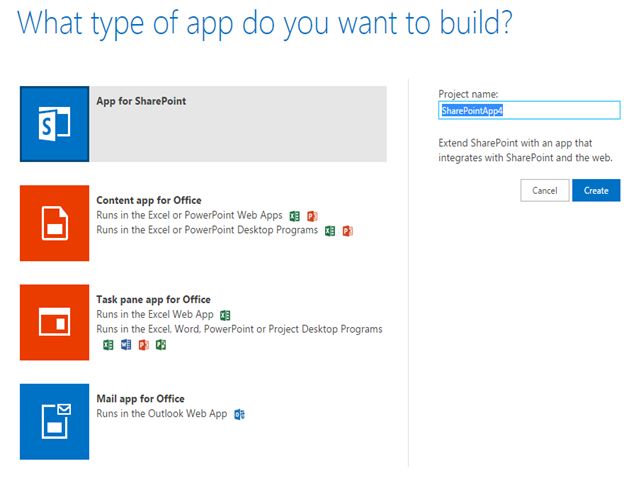The height and width of the screenshot is (500, 624).
Task: Click Excel icon beside 'Excel or PowerPoint Web Apps'
Action: (x=294, y=216)
